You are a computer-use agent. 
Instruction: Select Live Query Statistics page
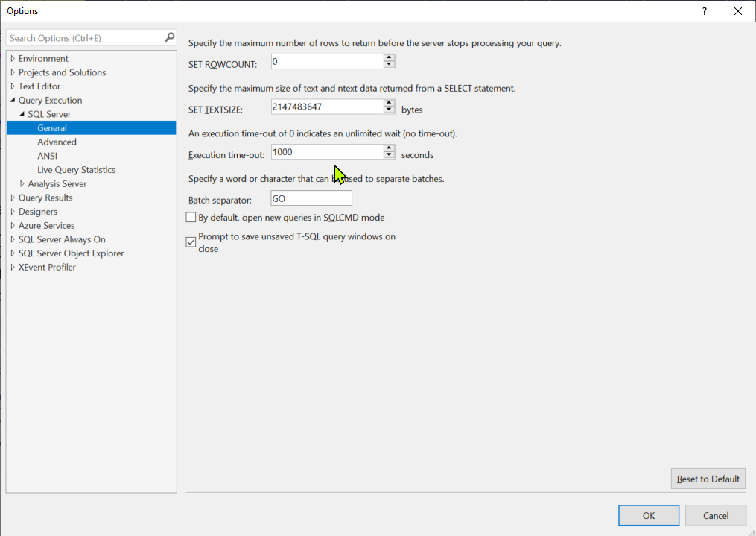(x=76, y=170)
